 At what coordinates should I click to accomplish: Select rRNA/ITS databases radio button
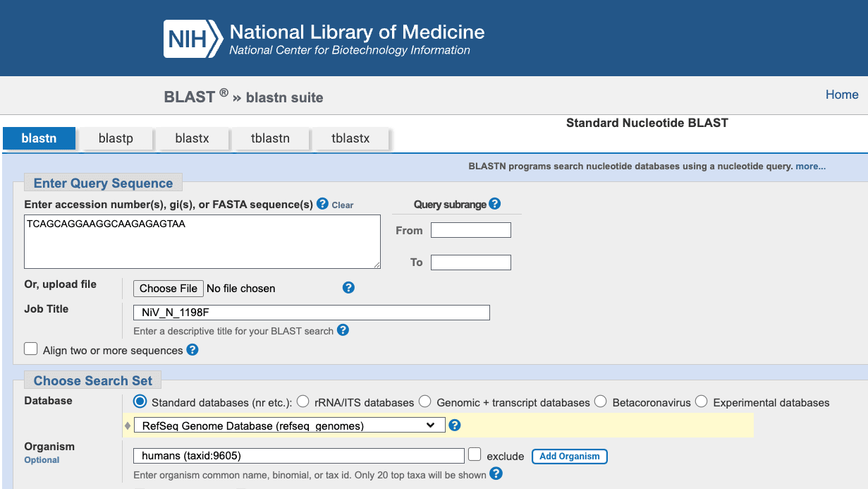point(302,402)
